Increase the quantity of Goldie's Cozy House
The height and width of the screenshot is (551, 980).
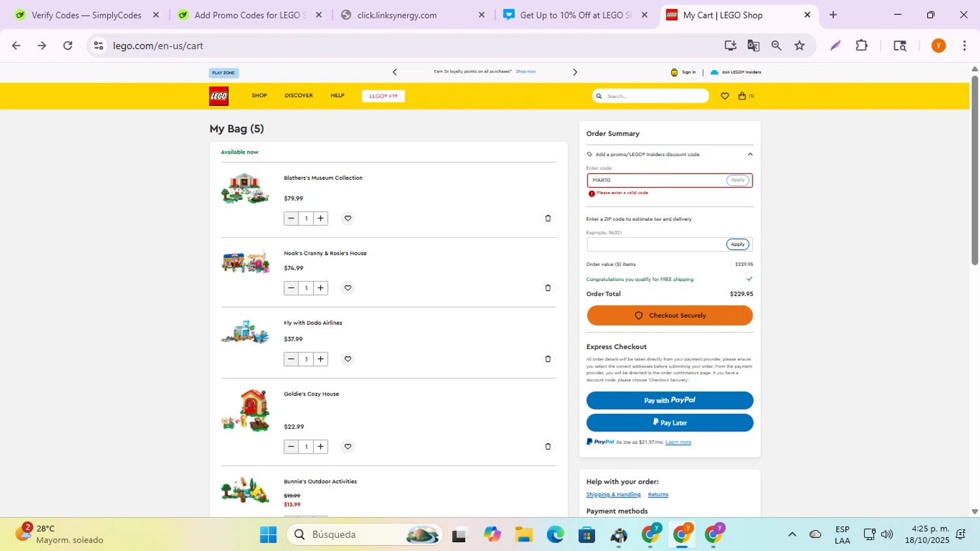[x=321, y=446]
